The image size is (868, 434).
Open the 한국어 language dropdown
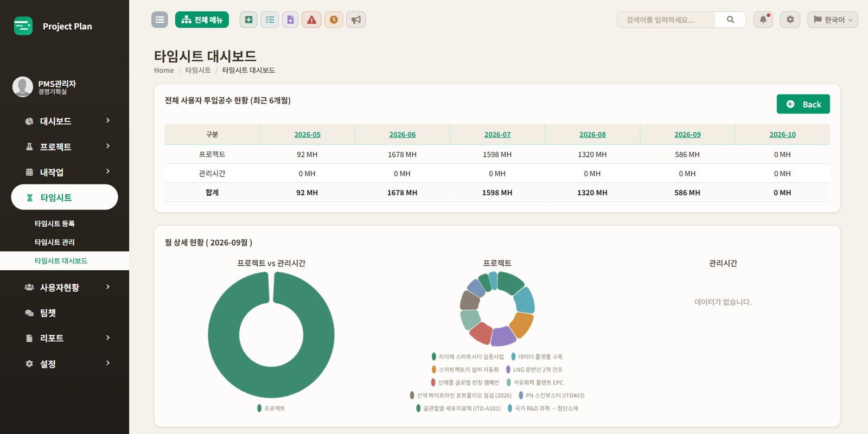833,20
